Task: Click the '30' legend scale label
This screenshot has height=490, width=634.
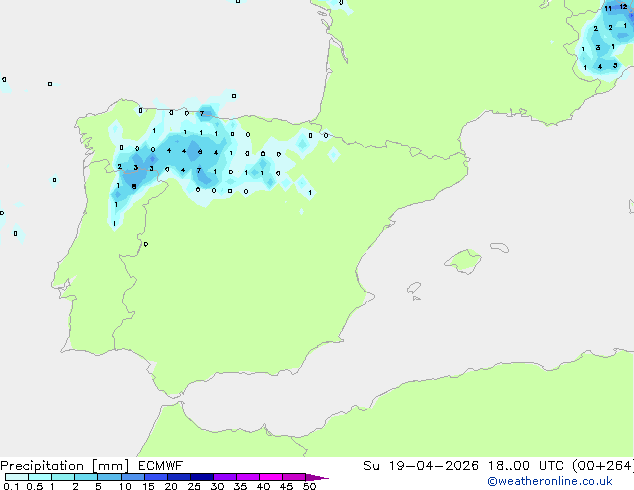Action: (x=217, y=486)
